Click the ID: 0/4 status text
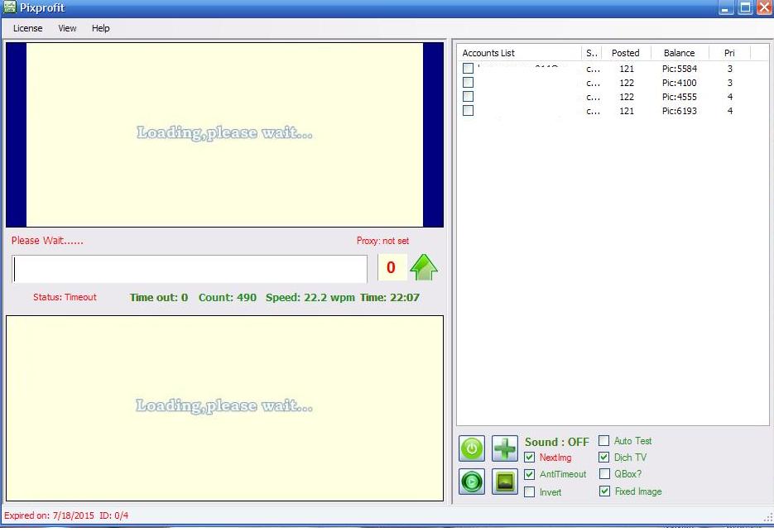 click(114, 515)
